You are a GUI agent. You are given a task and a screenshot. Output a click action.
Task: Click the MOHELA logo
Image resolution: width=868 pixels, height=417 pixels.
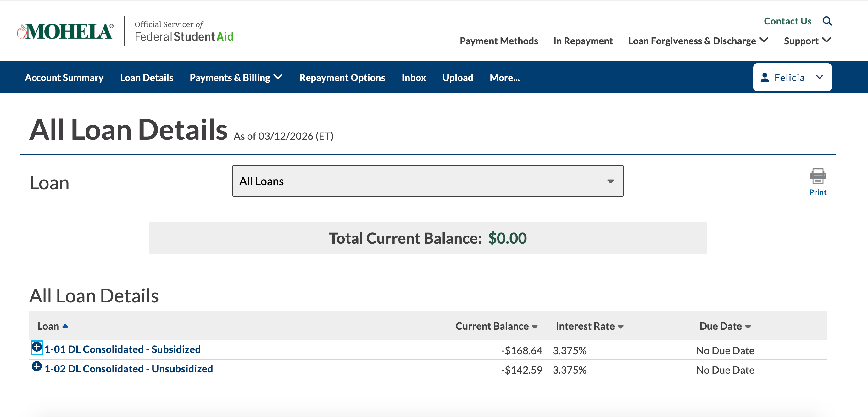[x=65, y=32]
